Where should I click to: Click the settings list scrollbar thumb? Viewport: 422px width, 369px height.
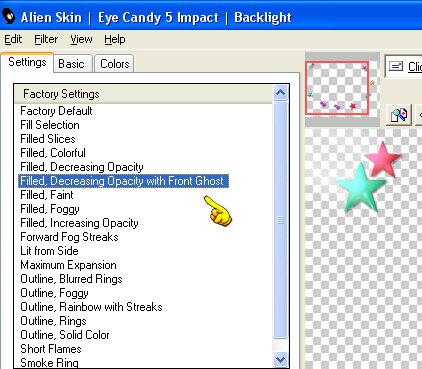coord(280,220)
